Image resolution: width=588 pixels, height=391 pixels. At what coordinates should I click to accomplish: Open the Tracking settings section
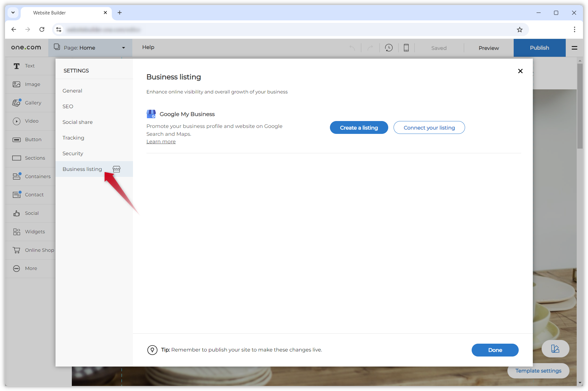coord(73,138)
